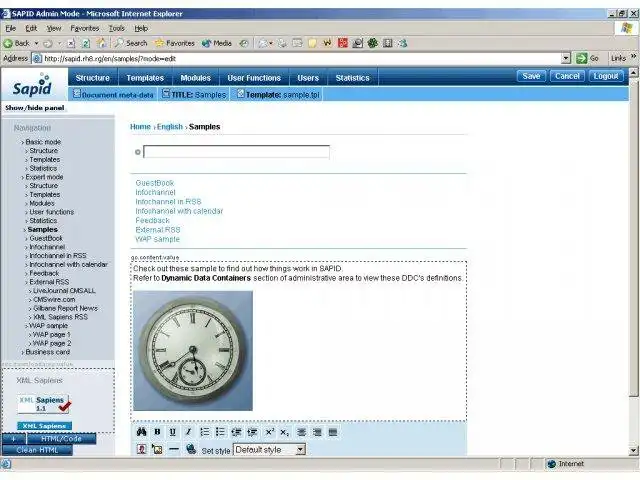This screenshot has height=480, width=640.
Task: Click the empty input field under the breadcrumb
Action: [236, 152]
